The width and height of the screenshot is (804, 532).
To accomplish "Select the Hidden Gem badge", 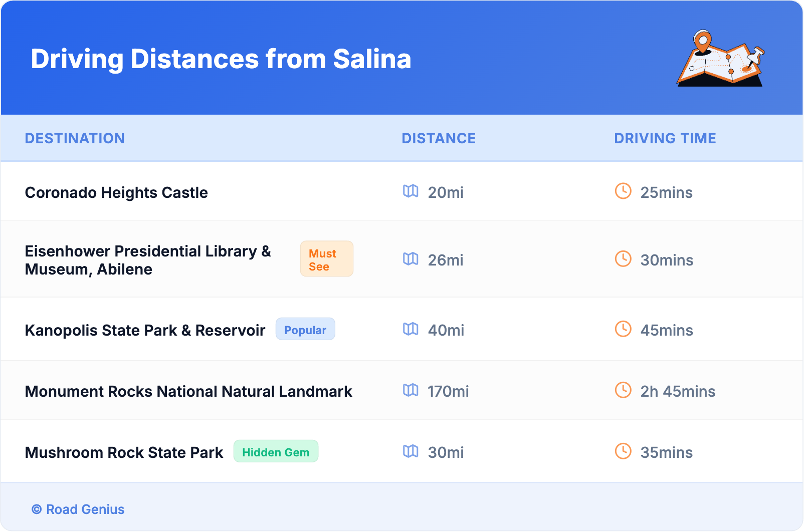I will point(276,452).
